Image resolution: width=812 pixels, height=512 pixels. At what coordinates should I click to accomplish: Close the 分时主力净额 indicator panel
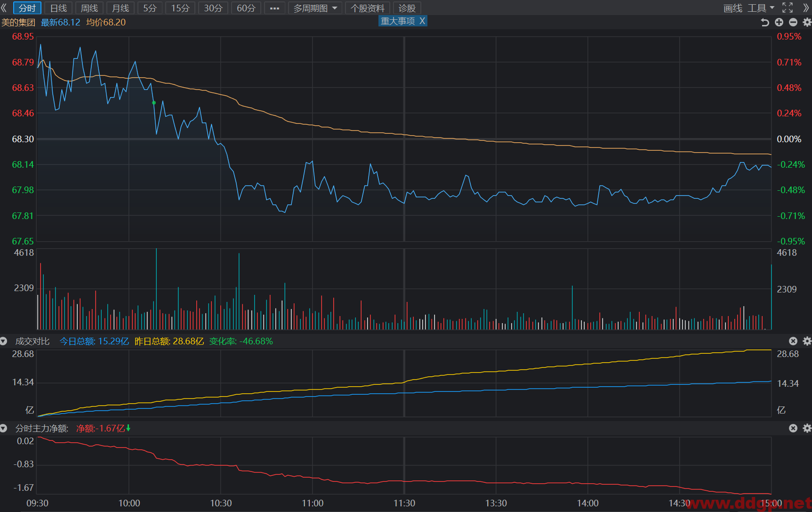[x=793, y=428]
